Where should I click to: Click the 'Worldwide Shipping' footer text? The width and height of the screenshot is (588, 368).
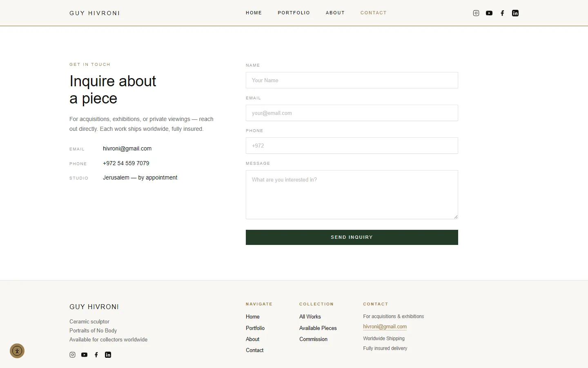tap(384, 339)
